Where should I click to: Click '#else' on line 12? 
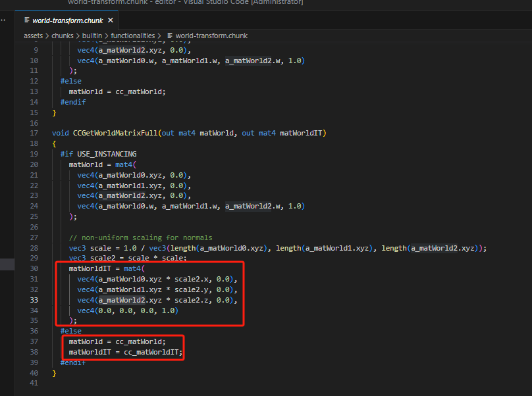point(71,81)
